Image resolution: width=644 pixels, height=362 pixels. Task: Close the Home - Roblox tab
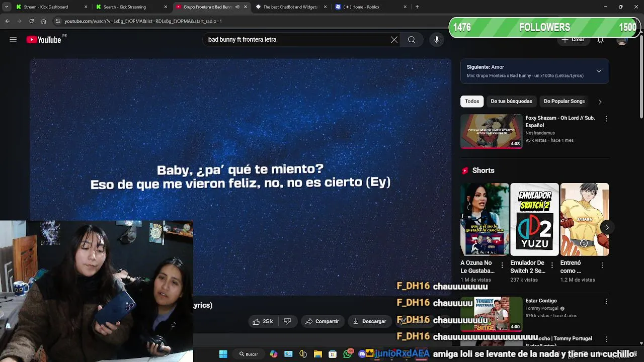click(x=405, y=7)
